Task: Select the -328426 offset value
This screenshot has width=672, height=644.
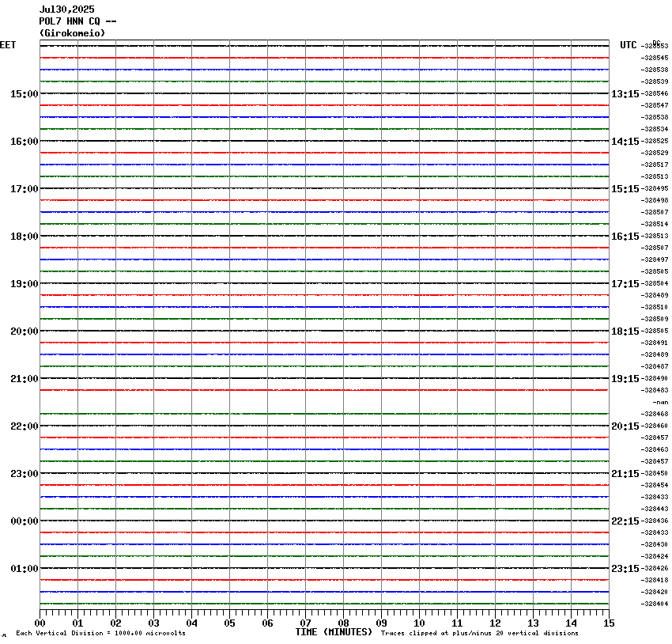Action: (655, 569)
